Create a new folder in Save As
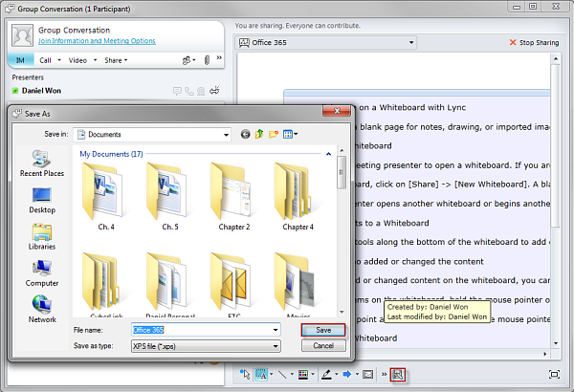 [274, 134]
